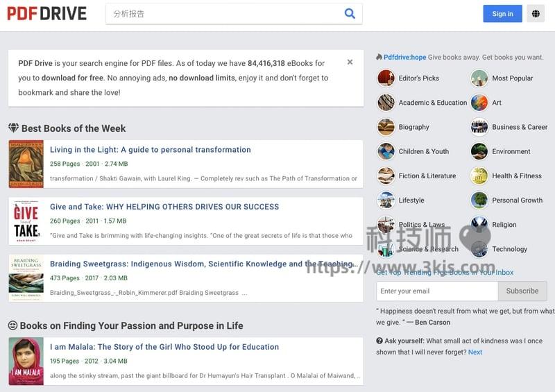Open Living in the Light cover thumbnail
This screenshot has width=555, height=392.
[x=26, y=164]
